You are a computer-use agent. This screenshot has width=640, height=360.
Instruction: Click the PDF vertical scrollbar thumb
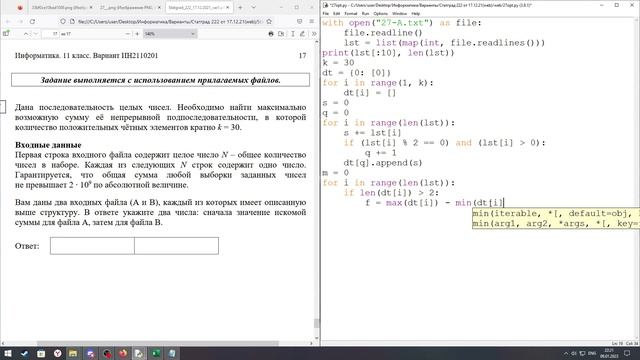316,323
